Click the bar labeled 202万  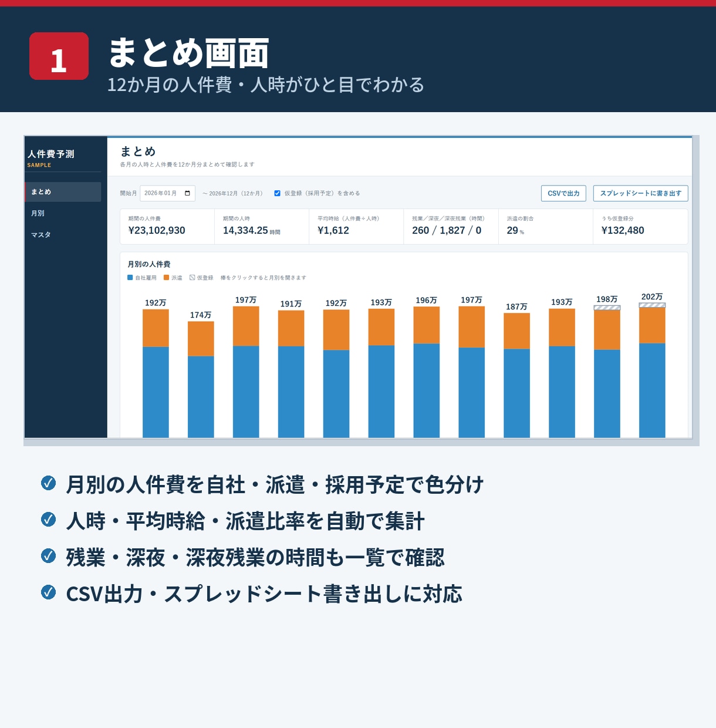(x=652, y=370)
